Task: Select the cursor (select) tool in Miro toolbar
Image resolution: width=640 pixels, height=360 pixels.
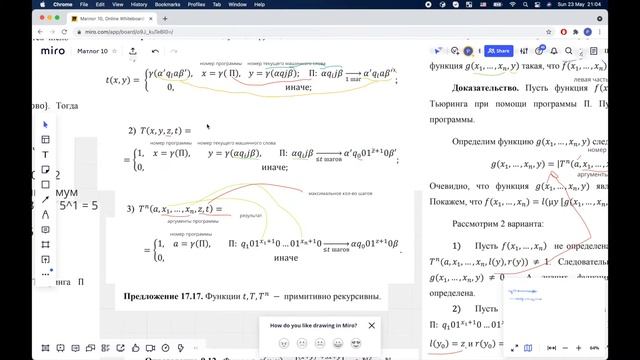Action: 45,124
